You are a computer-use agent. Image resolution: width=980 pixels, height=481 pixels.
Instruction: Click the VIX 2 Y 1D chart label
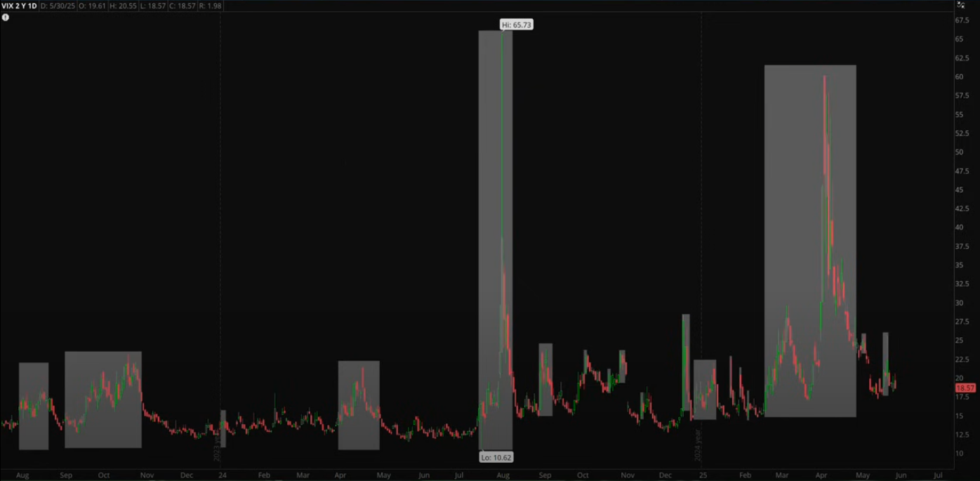pos(19,6)
